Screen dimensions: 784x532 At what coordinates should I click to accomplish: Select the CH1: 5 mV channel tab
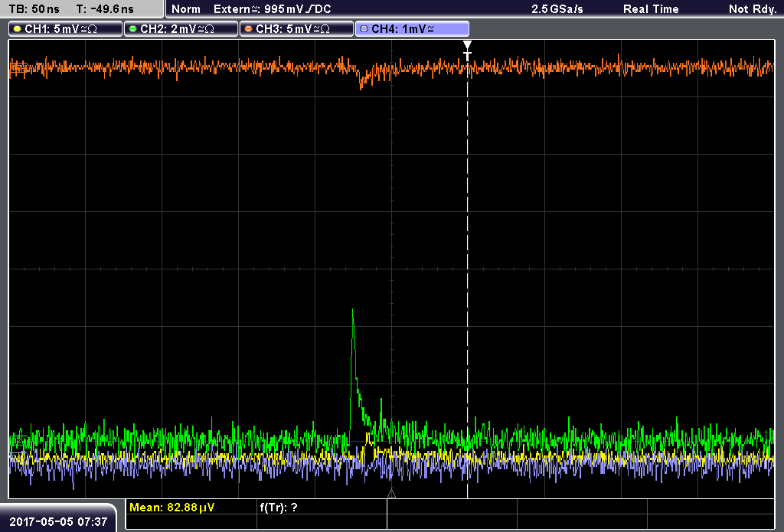pyautogui.click(x=66, y=29)
